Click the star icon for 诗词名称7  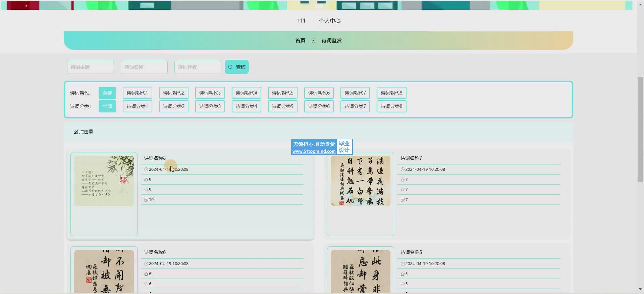(402, 190)
